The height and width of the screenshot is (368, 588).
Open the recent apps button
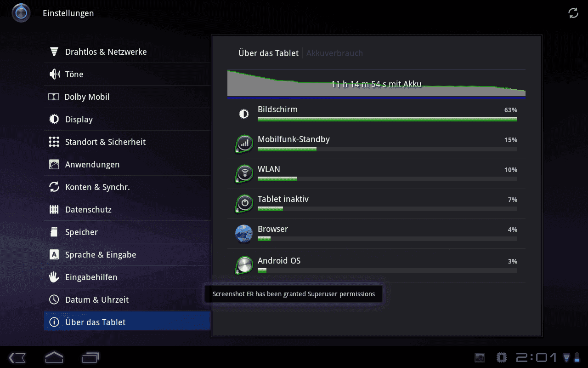point(90,357)
